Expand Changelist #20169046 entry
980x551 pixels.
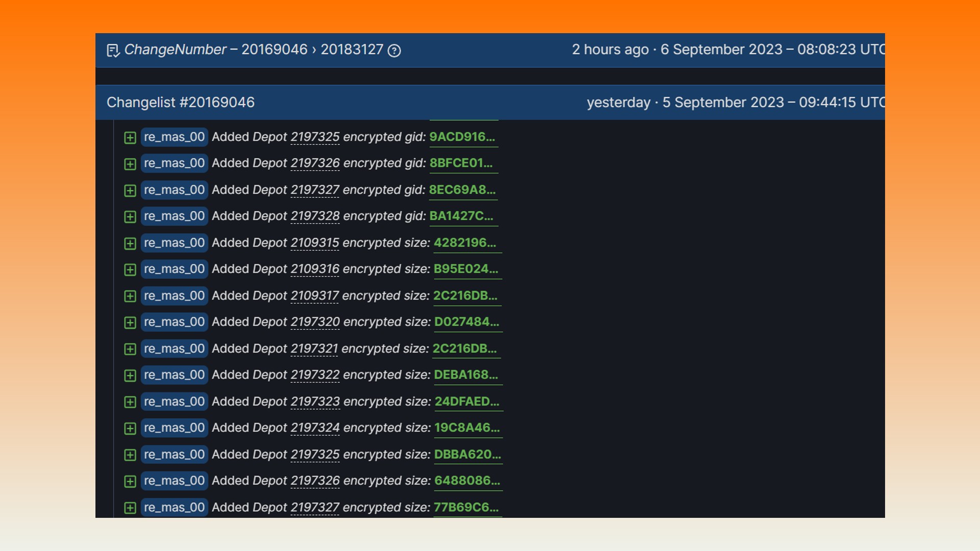tap(180, 102)
